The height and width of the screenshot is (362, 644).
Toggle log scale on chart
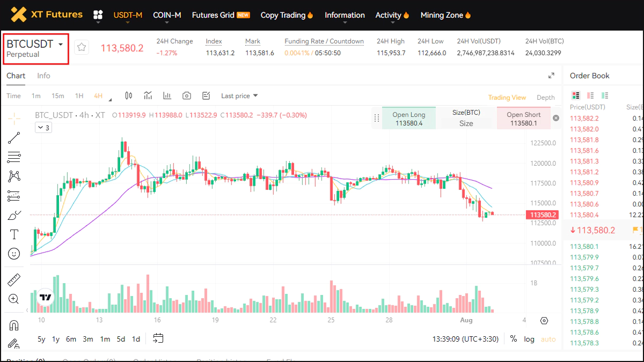[529, 339]
